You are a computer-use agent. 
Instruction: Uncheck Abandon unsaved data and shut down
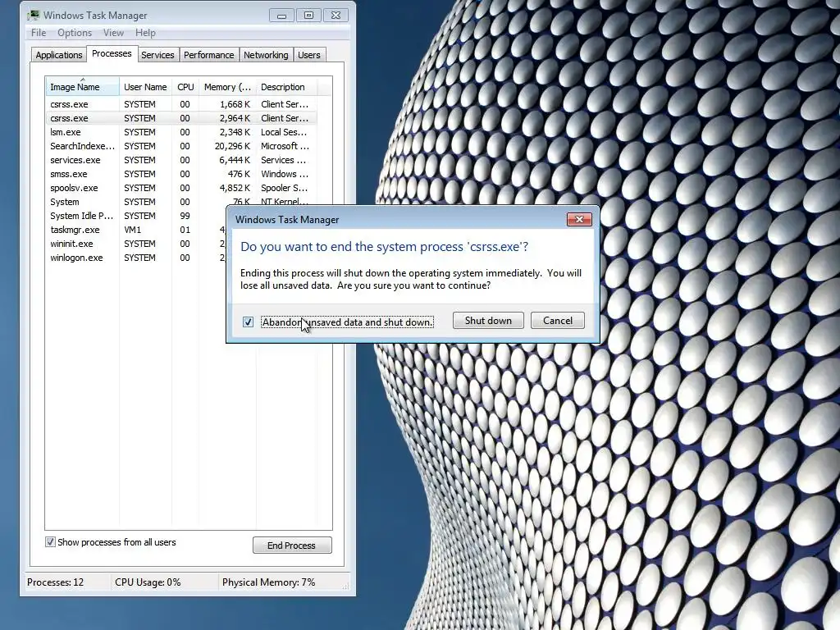pos(248,322)
